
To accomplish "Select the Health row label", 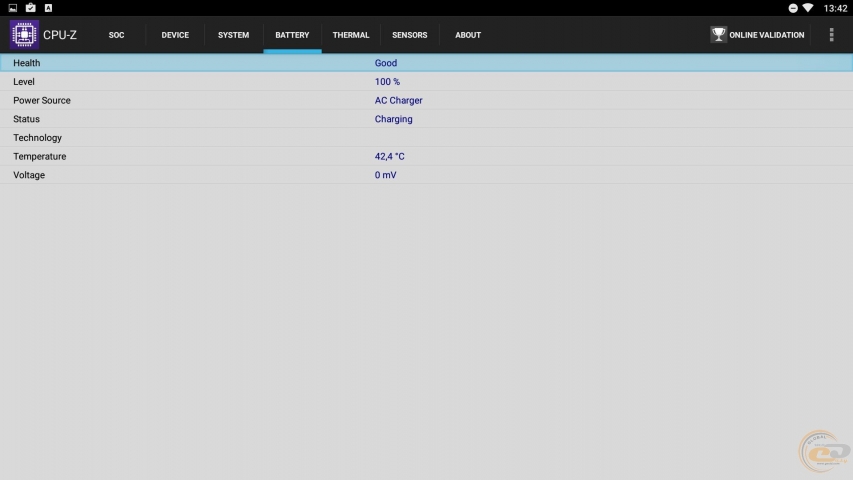I will [27, 63].
